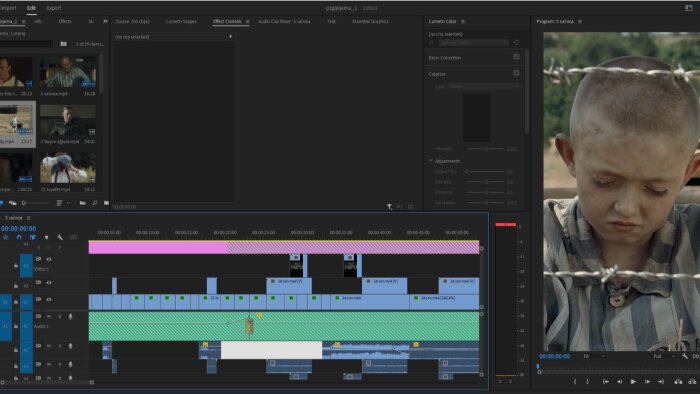Enable voice-over record on A2 track

[x=70, y=346]
